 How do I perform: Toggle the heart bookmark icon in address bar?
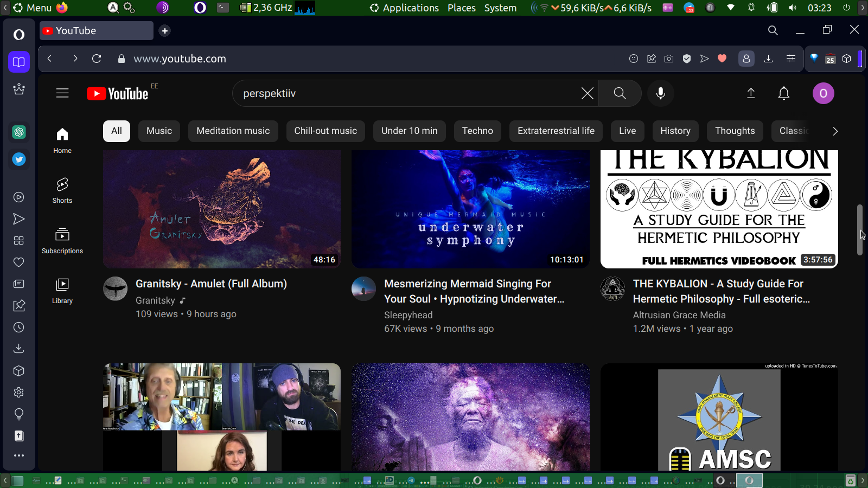tap(722, 59)
